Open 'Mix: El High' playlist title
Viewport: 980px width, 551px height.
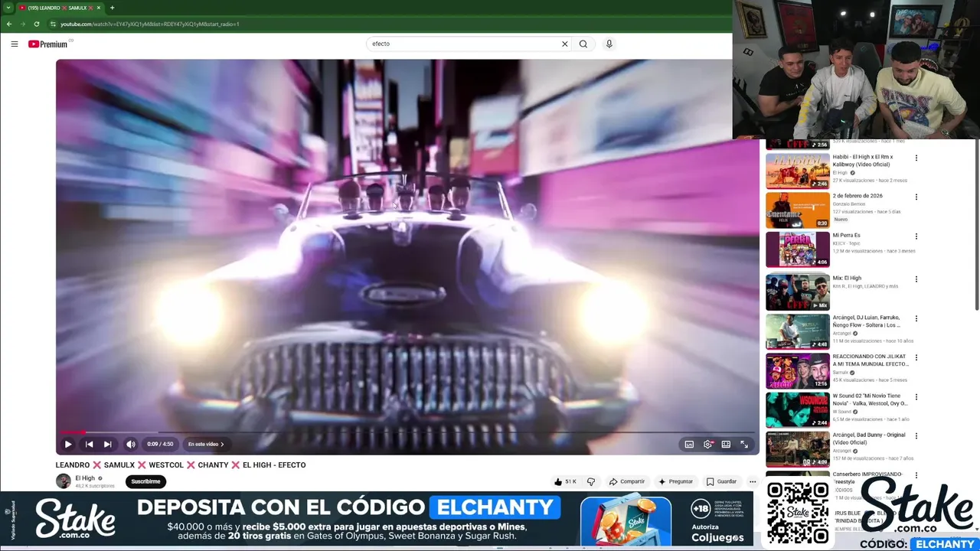(847, 278)
